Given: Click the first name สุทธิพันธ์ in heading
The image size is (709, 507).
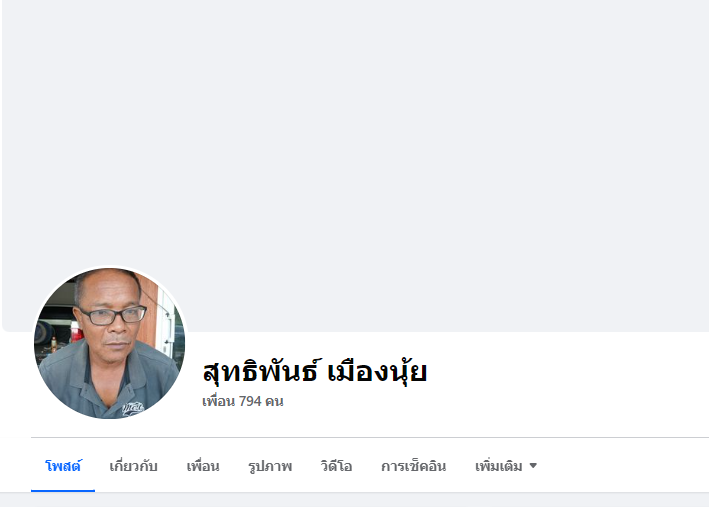Looking at the screenshot, I should click(262, 371).
